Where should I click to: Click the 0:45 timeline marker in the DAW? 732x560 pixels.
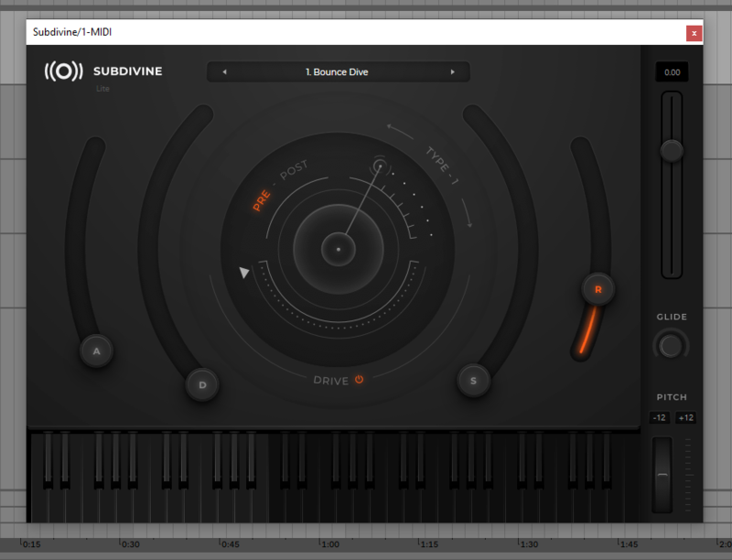[x=230, y=544]
